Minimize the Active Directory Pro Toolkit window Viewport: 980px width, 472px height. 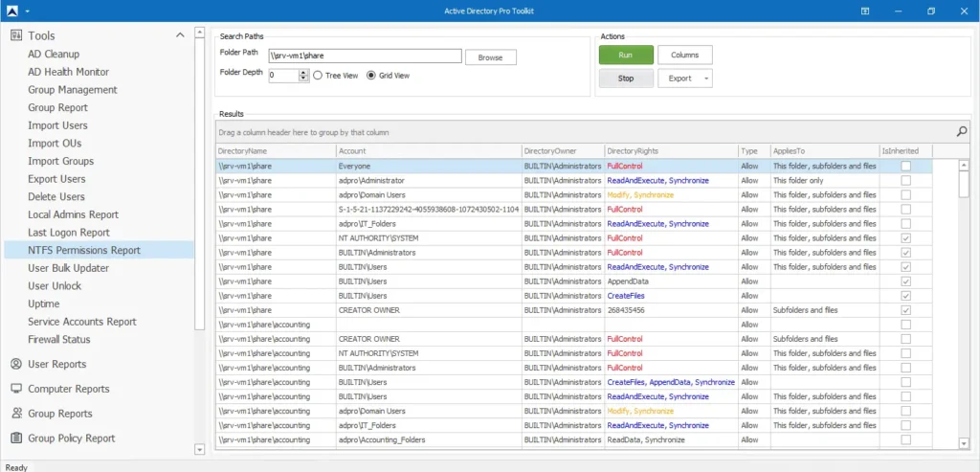(x=898, y=11)
